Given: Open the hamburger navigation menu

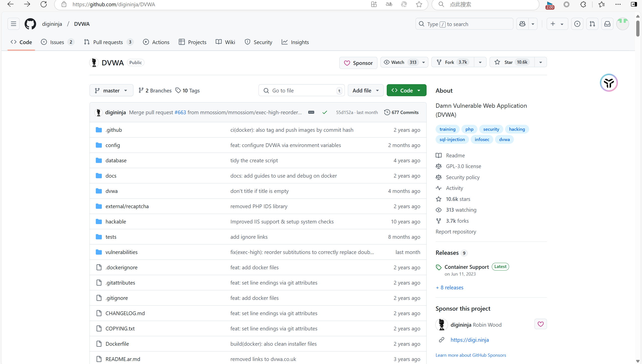Looking at the screenshot, I should [14, 24].
